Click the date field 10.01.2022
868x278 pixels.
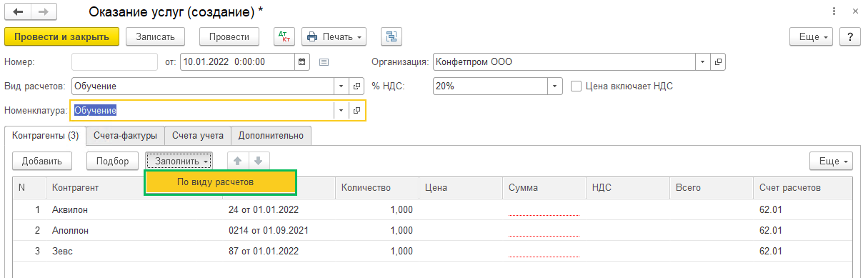pyautogui.click(x=237, y=62)
